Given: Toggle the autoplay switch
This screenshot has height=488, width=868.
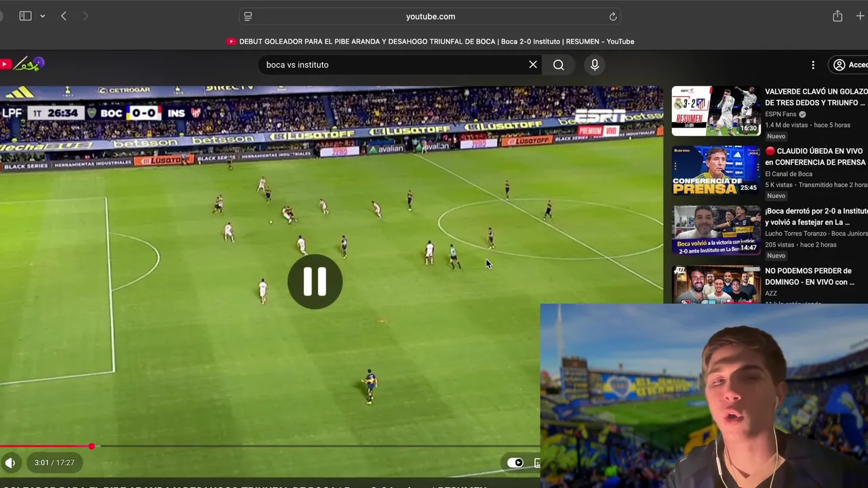Looking at the screenshot, I should [515, 463].
